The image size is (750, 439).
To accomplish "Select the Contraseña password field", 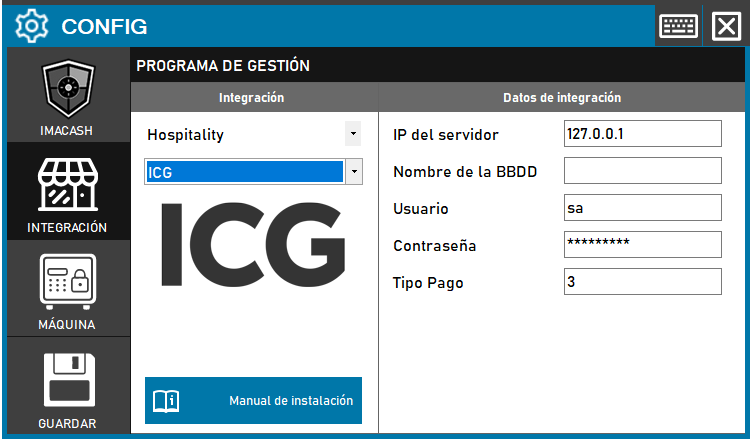I will pyautogui.click(x=642, y=245).
